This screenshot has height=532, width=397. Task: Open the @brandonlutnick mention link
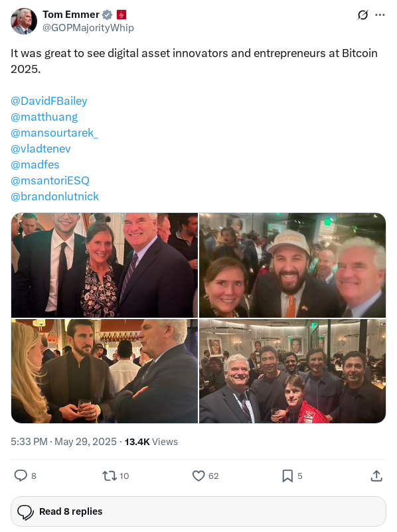click(54, 196)
